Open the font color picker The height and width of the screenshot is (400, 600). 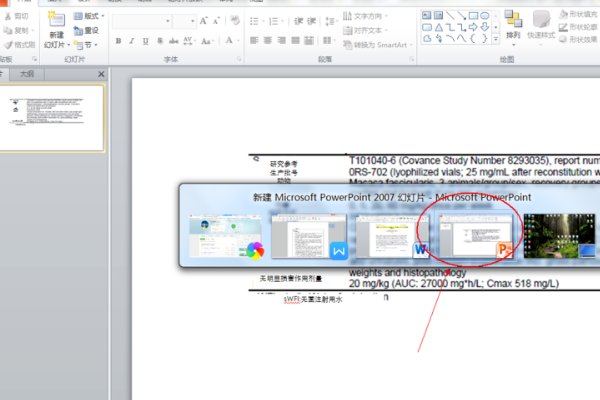tap(232, 41)
